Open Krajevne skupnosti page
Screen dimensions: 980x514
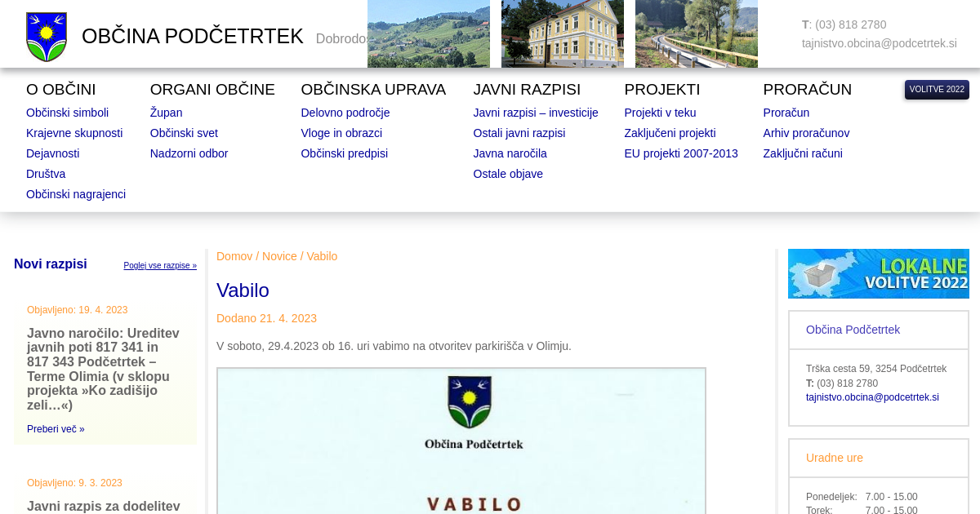74,133
